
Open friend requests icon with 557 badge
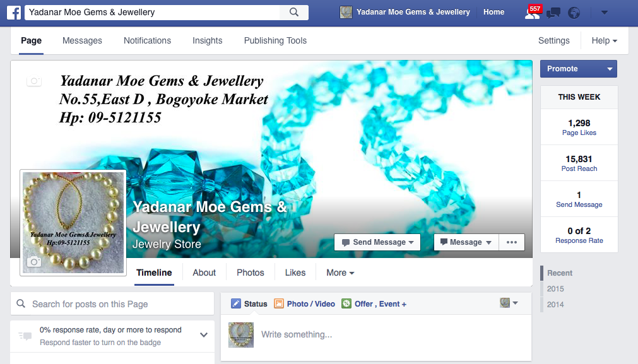click(x=532, y=13)
